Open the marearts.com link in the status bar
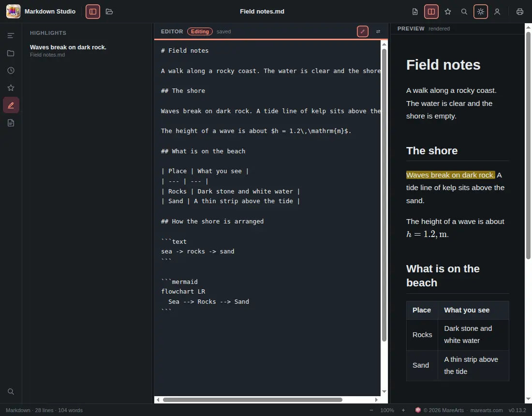 pos(486,410)
